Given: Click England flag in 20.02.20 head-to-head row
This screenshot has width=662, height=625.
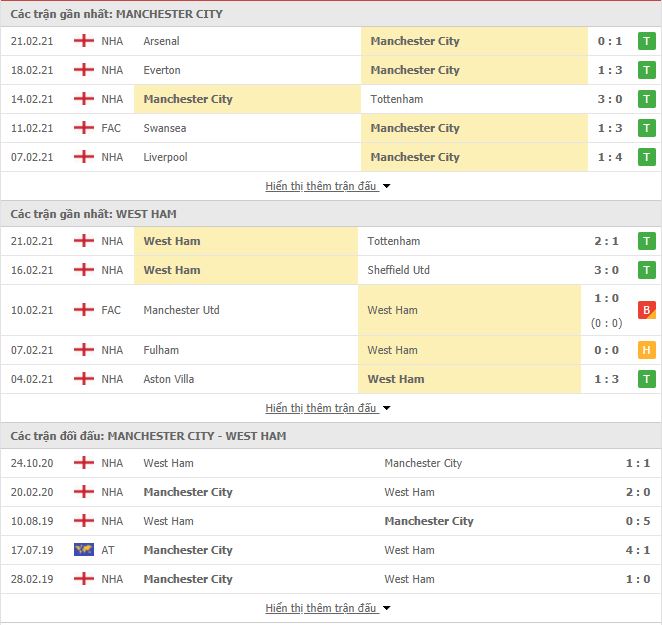Looking at the screenshot, I should coord(84,492).
